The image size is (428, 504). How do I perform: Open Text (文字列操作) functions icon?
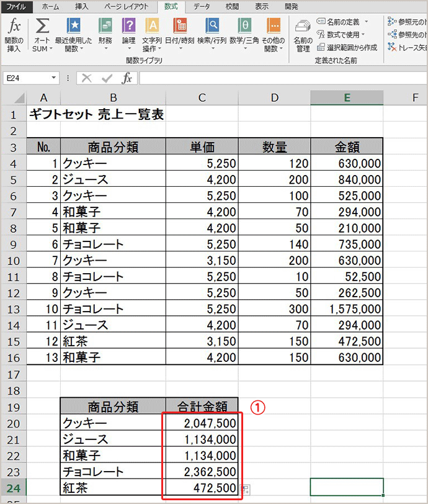(x=153, y=25)
